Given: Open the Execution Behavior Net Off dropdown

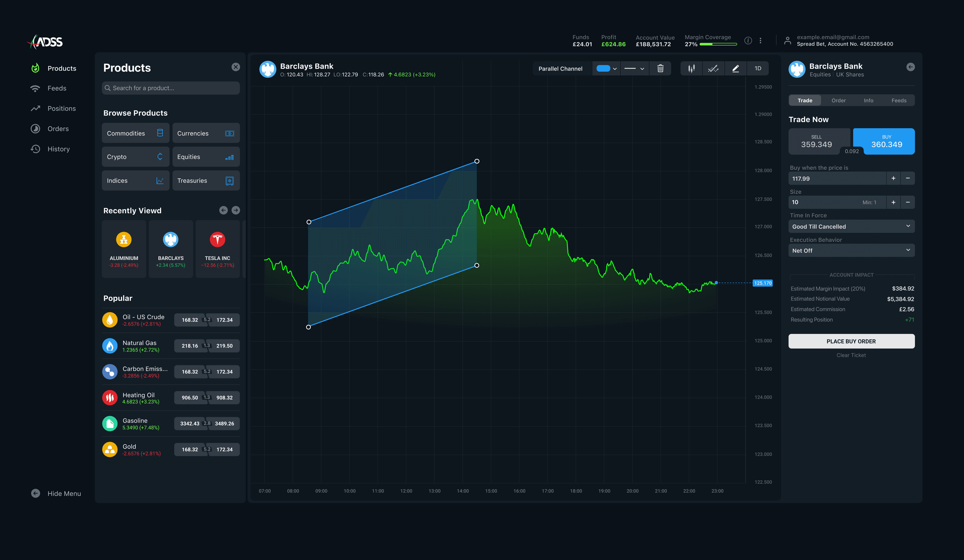Looking at the screenshot, I should pyautogui.click(x=851, y=250).
